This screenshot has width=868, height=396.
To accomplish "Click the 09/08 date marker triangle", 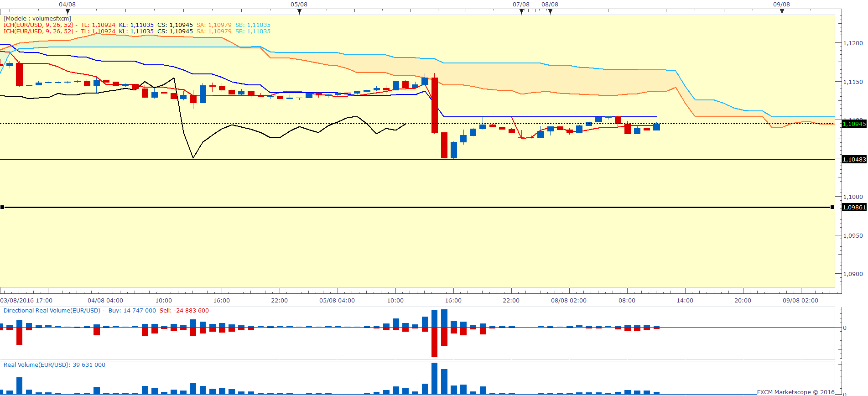I will point(782,12).
